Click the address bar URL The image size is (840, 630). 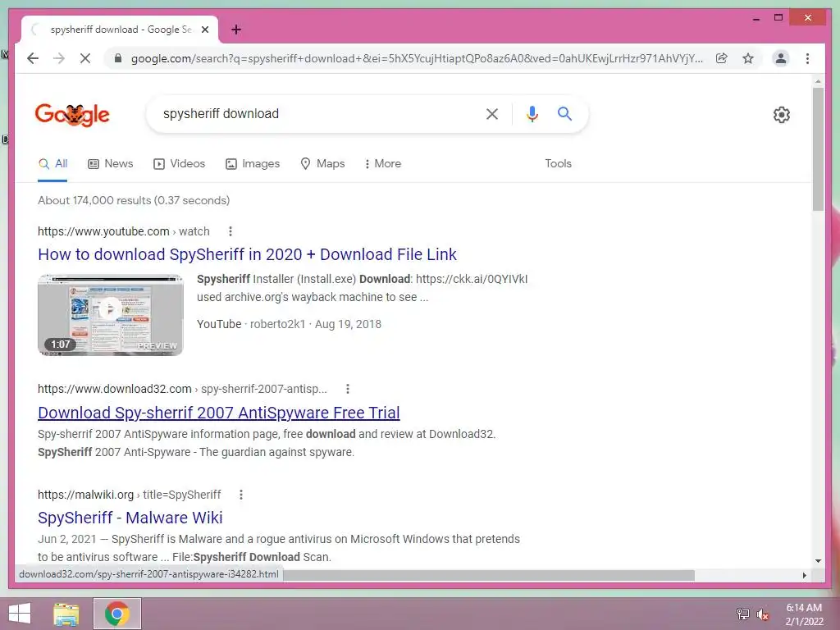coord(417,58)
